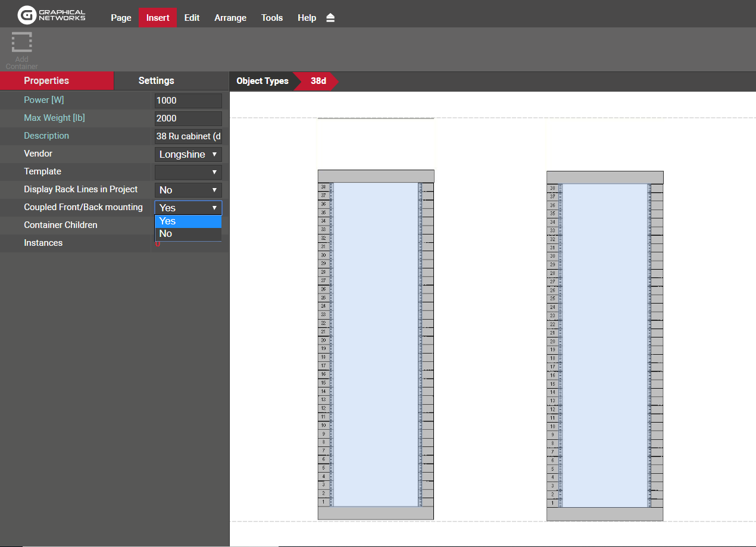
Task: Open the Help menu
Action: click(x=307, y=18)
